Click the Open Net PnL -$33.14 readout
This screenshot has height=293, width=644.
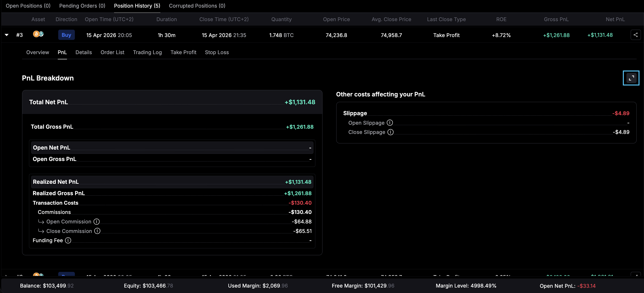tap(567, 286)
